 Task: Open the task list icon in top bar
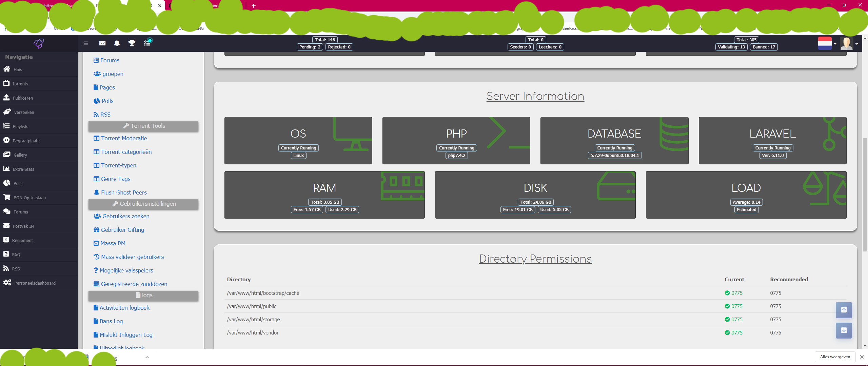147,43
